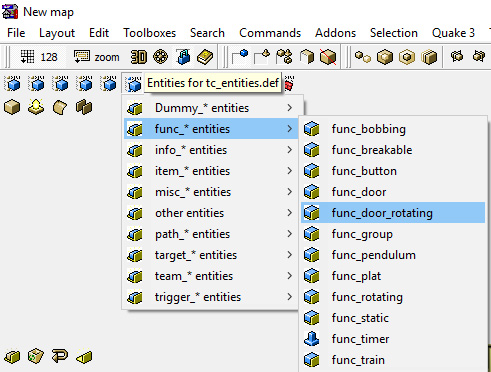
Task: Select the func_* entities menu entry
Action: pyautogui.click(x=211, y=129)
